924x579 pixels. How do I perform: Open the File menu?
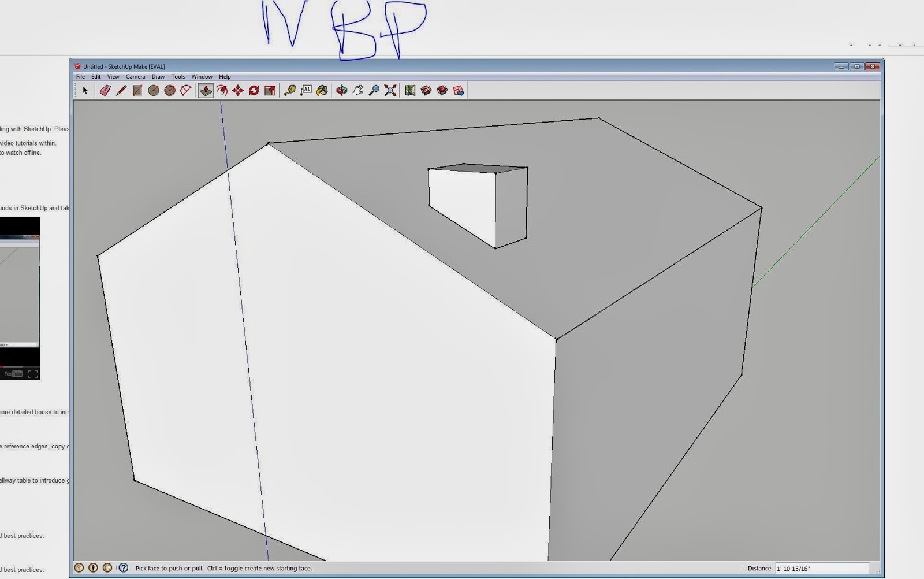[x=80, y=77]
